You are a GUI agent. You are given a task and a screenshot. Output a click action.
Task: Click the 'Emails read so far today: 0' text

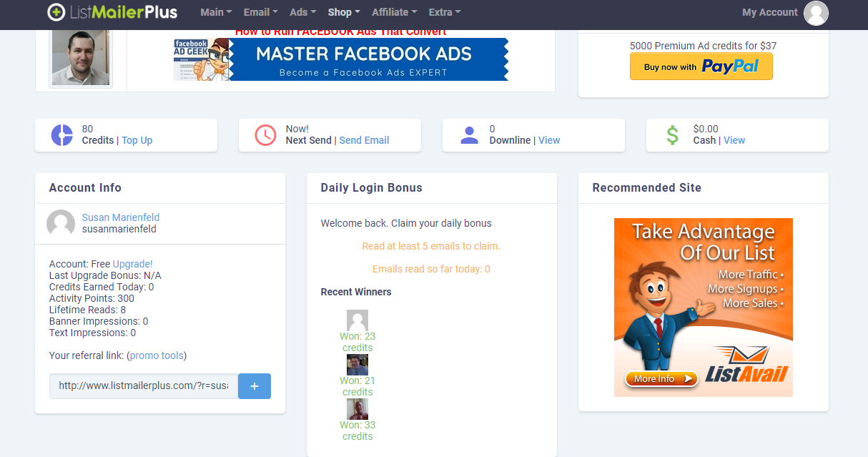pos(431,269)
